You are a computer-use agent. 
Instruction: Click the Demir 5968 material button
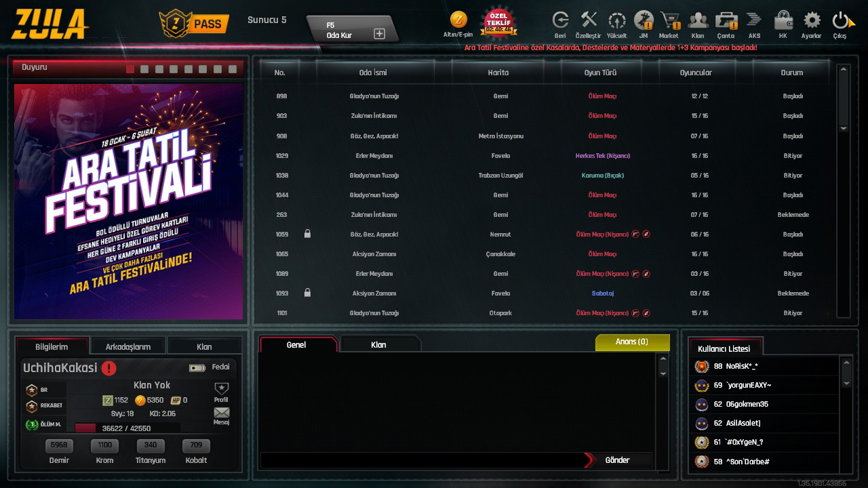tap(59, 445)
